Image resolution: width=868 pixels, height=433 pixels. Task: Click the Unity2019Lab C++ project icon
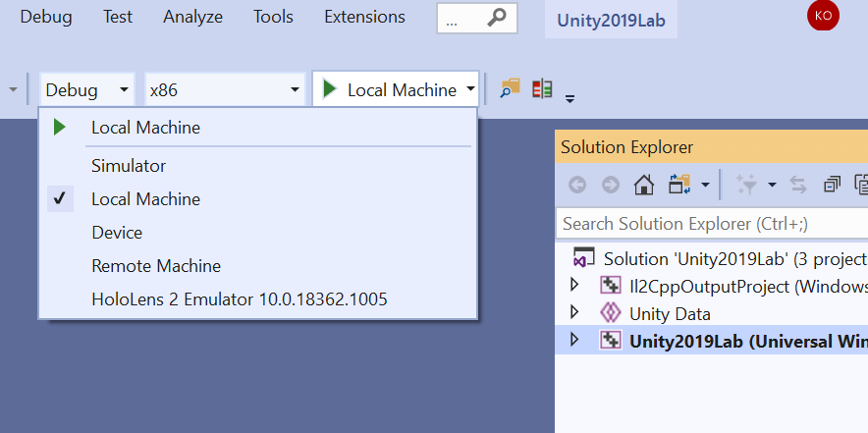click(611, 341)
